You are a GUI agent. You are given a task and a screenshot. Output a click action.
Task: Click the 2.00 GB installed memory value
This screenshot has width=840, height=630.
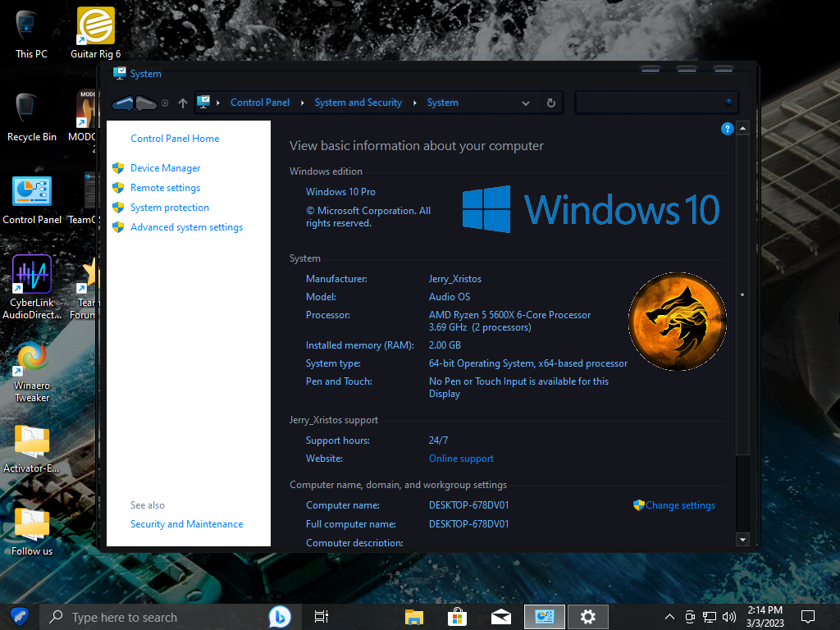(x=445, y=345)
